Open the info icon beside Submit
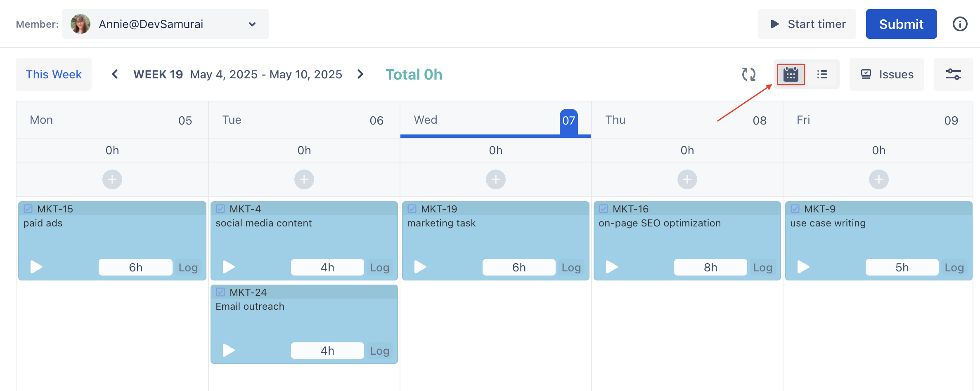Viewport: 980px width, 391px height. coord(960,24)
